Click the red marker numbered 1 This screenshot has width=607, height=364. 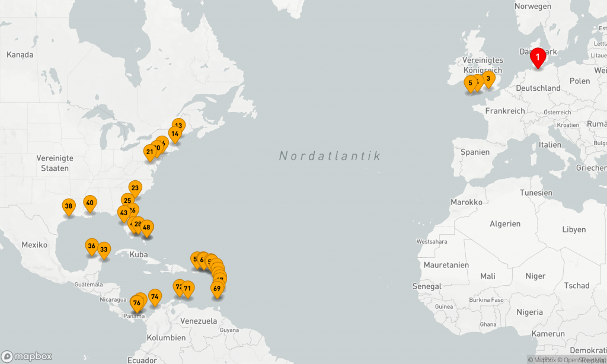pos(537,58)
